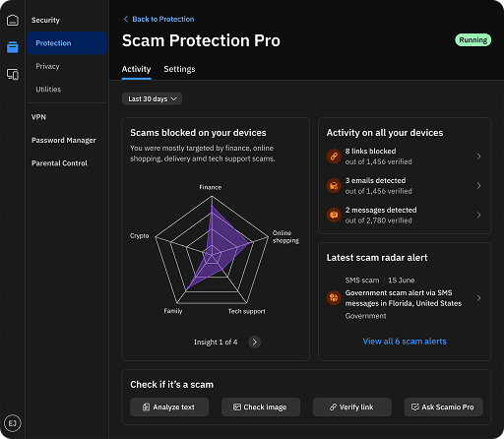Screen dimensions: 504x439
Task: Expand the 8 links blocked row chevron
Action: pos(478,157)
